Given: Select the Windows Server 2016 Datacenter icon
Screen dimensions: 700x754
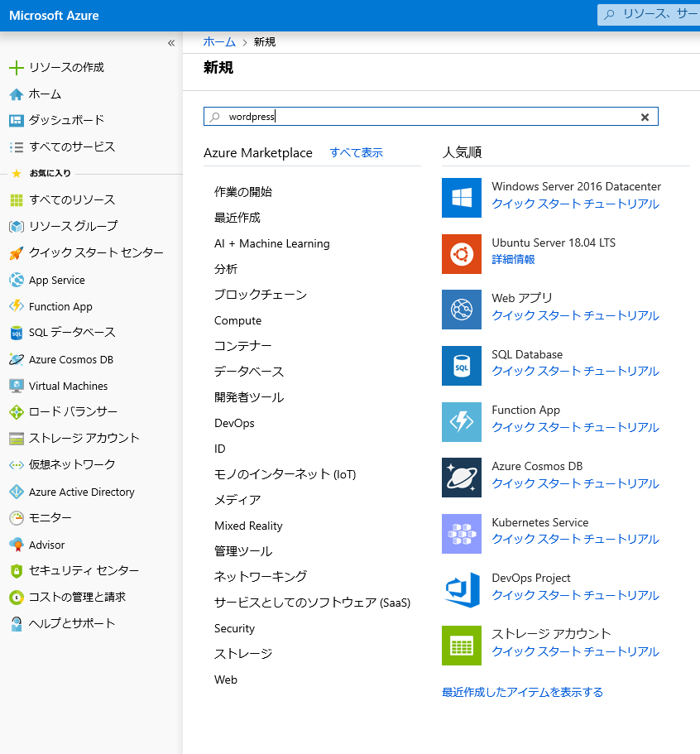Looking at the screenshot, I should (x=461, y=198).
